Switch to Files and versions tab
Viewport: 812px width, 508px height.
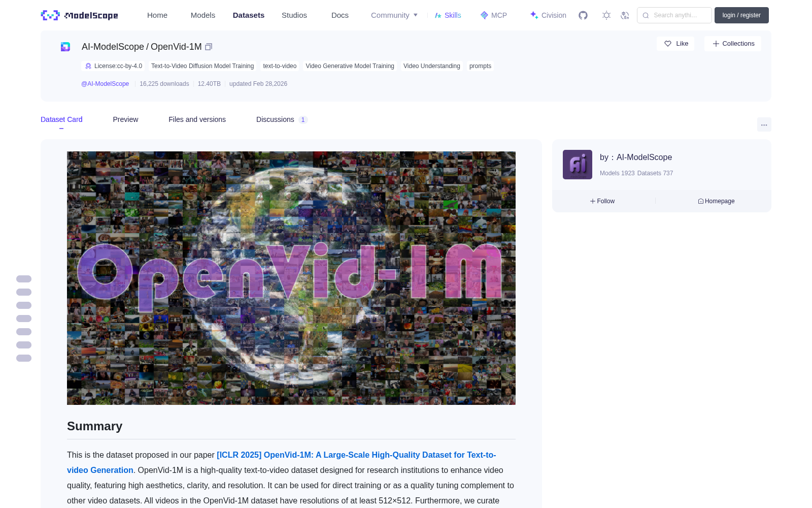pyautogui.click(x=197, y=119)
